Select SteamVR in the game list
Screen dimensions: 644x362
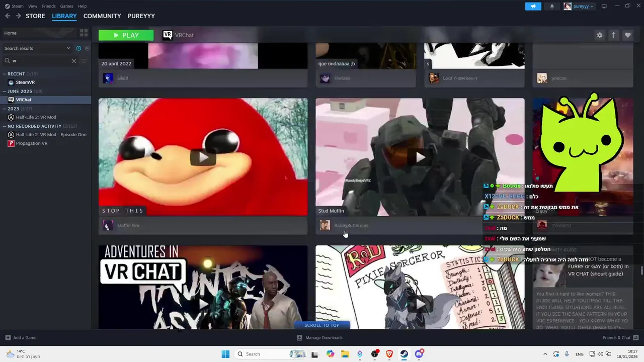pyautogui.click(x=45, y=82)
